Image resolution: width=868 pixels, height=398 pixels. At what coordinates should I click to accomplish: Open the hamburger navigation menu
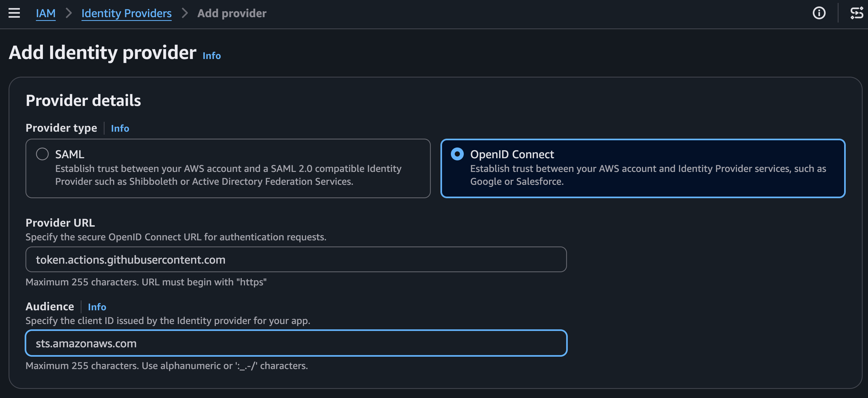point(14,13)
